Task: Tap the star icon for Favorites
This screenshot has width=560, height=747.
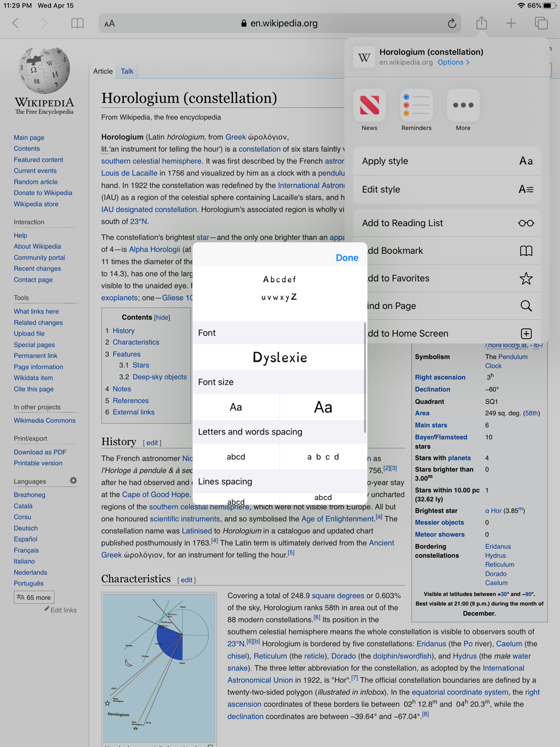Action: tap(526, 278)
